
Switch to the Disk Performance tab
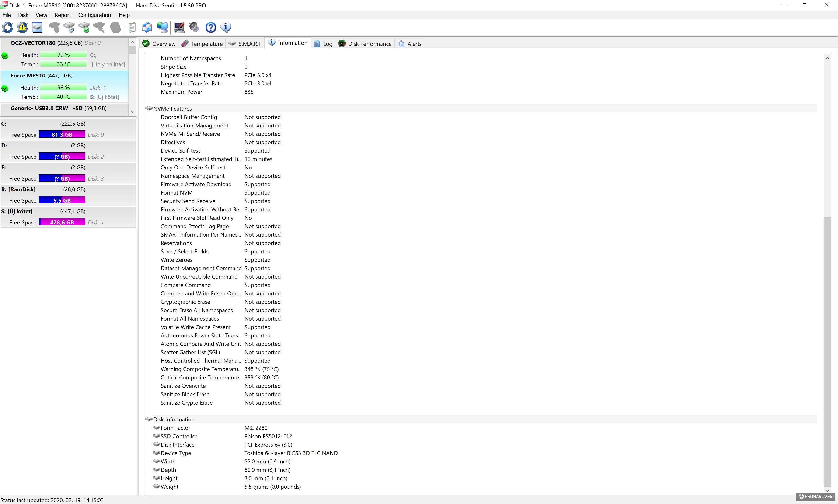[x=365, y=43]
